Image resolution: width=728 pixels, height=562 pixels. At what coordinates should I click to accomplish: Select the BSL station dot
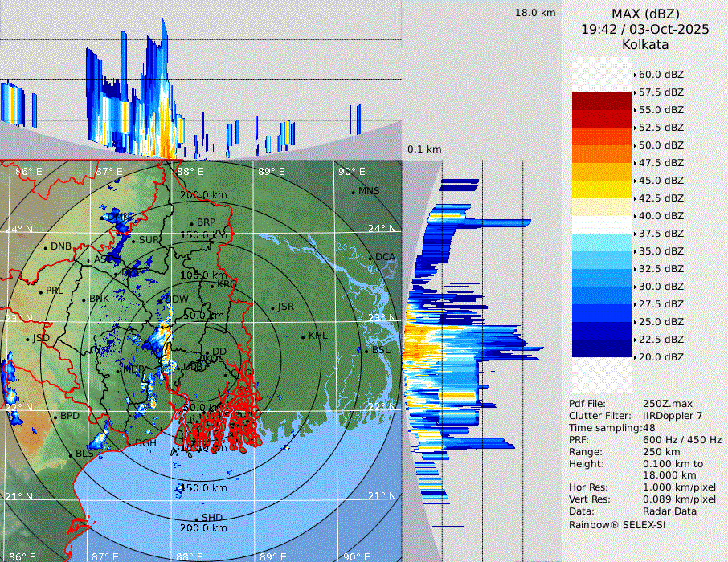(366, 351)
